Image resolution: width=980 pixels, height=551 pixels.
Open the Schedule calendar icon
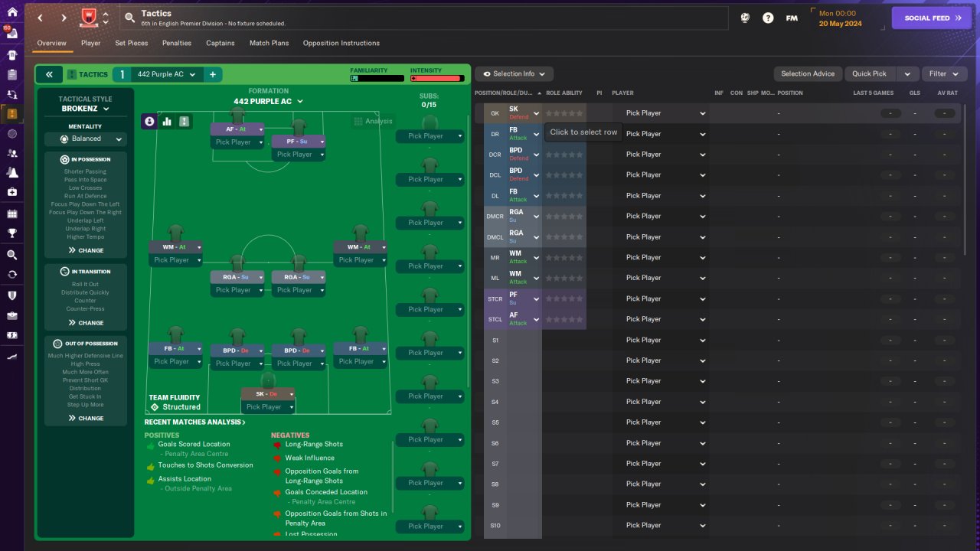(x=11, y=214)
